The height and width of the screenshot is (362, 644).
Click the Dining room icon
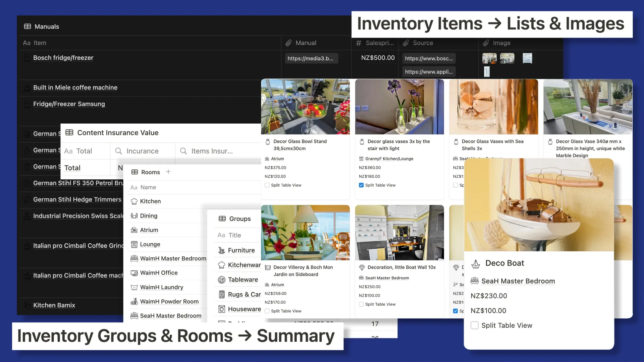pos(134,216)
